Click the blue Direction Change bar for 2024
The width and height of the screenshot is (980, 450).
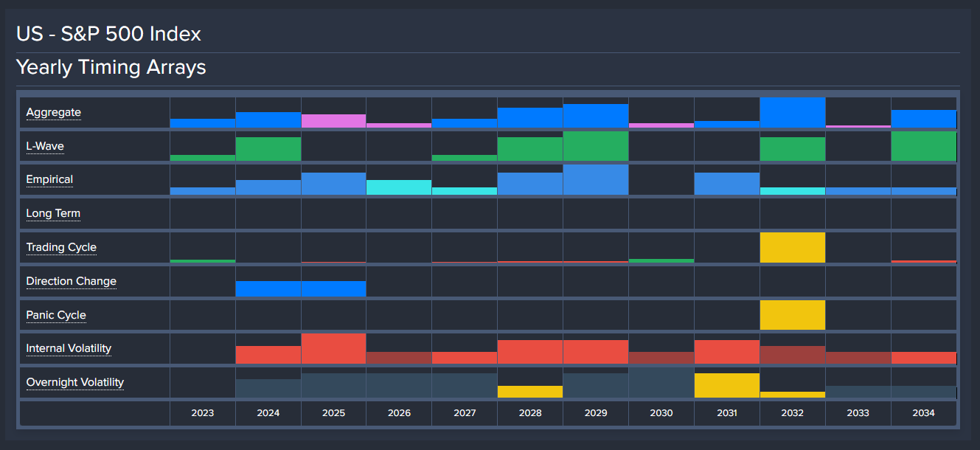[268, 288]
